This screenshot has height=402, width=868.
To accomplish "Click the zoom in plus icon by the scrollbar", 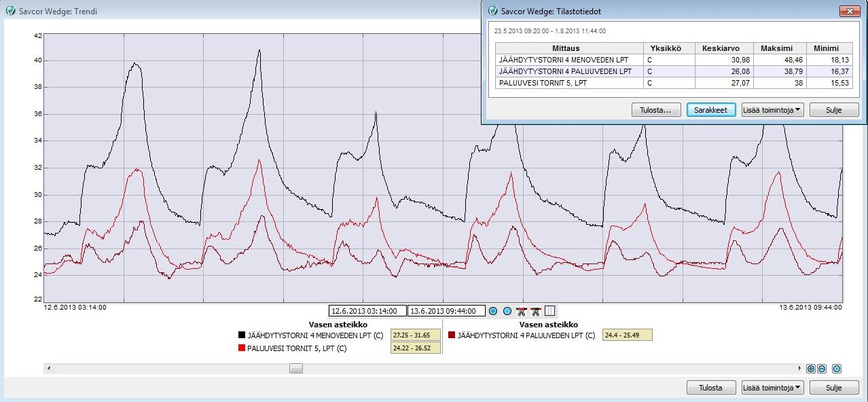I will point(810,369).
